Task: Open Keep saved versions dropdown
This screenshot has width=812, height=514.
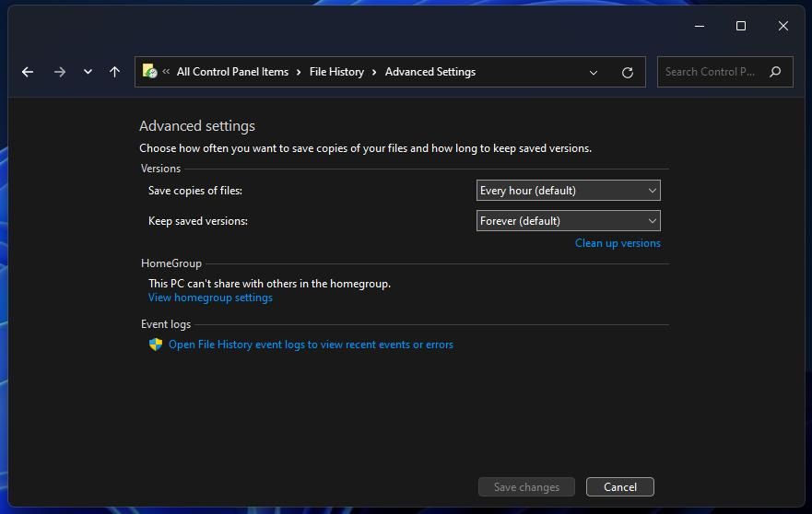Action: pyautogui.click(x=568, y=221)
